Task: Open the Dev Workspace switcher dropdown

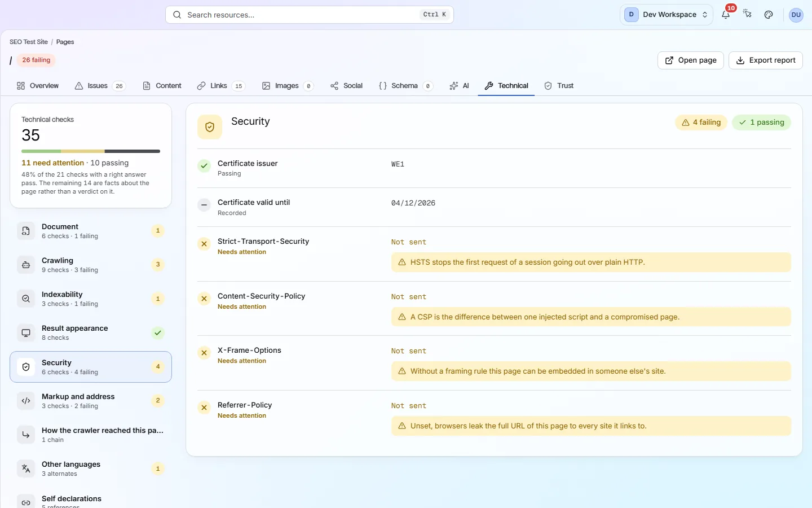Action: (667, 15)
